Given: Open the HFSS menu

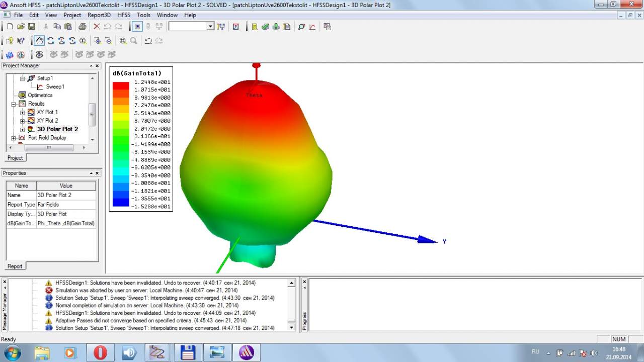Looking at the screenshot, I should pyautogui.click(x=123, y=15).
